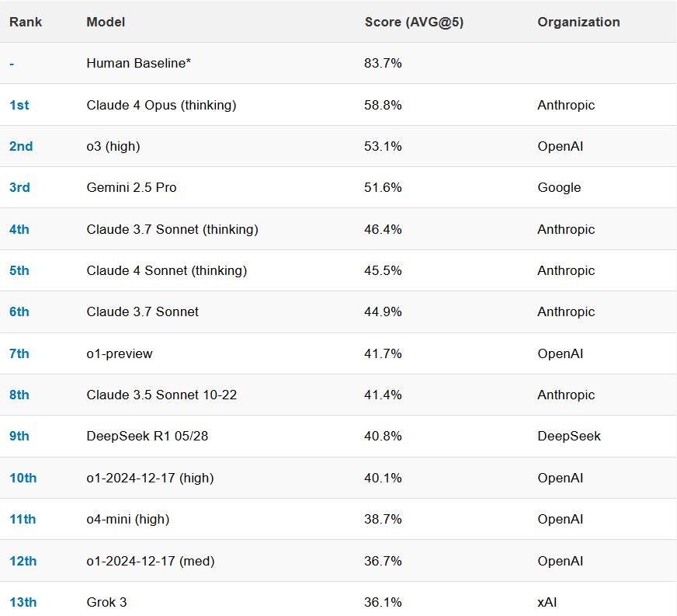Click the Rank column header
The height and width of the screenshot is (616, 677).
coord(26,22)
